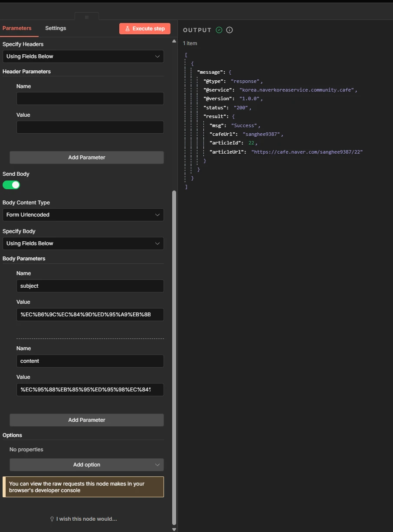Screen dimensions: 393x532
Task: Click Add Parameter under Body Parameters
Action: 87,420
